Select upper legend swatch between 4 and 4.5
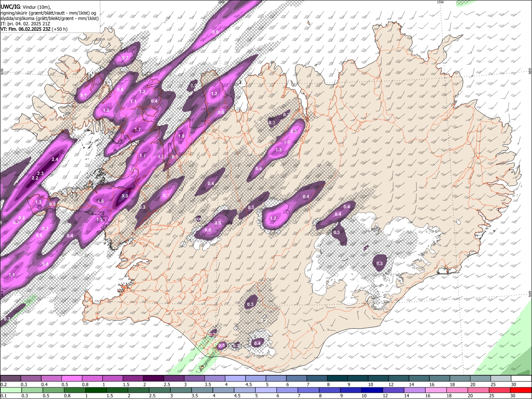The height and width of the screenshot is (399, 532). click(234, 379)
